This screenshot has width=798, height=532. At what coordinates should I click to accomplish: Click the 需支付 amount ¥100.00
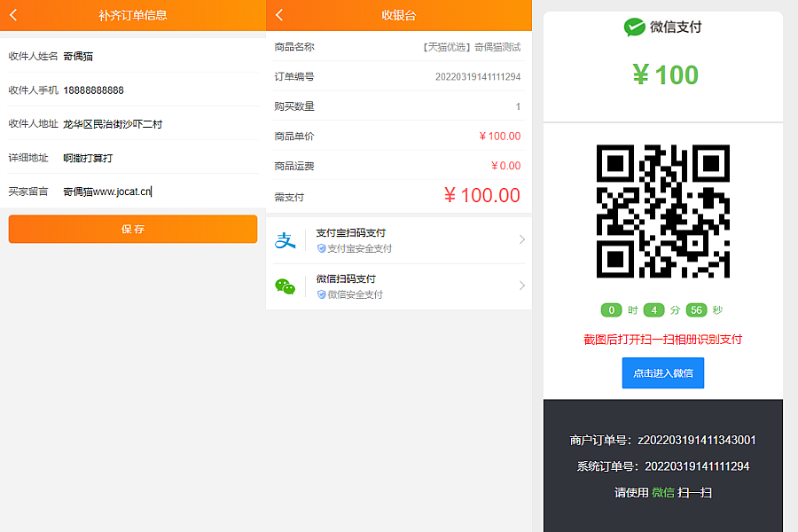[482, 195]
